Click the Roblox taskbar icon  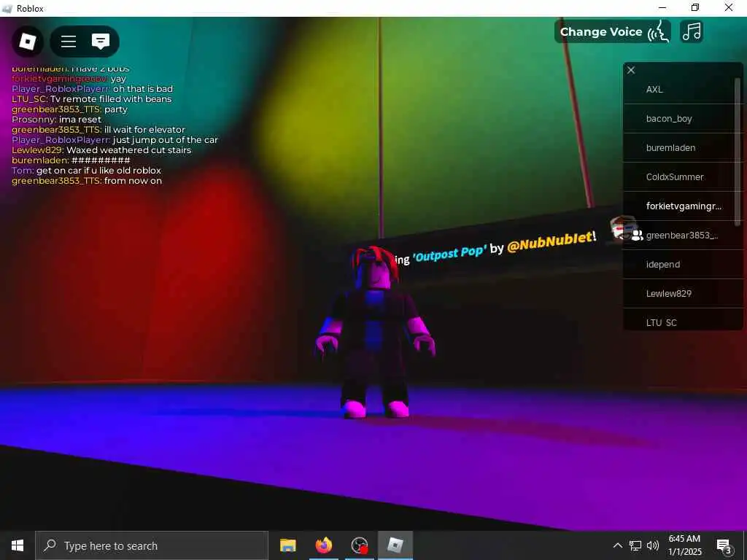click(x=395, y=545)
